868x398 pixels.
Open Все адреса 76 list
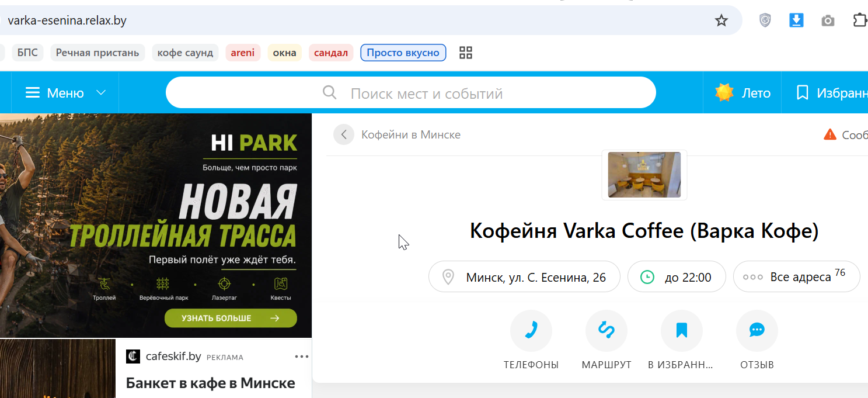pos(796,276)
